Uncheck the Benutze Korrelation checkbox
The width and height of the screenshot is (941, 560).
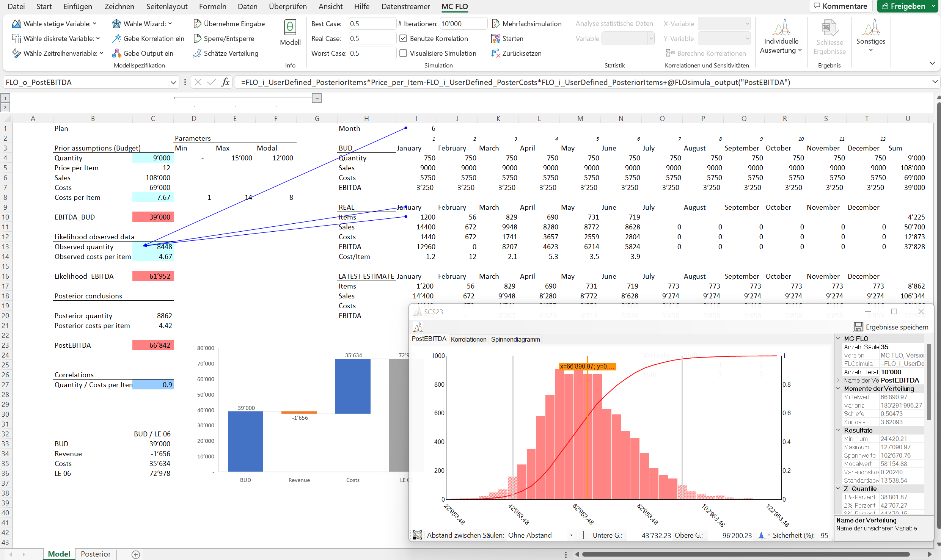point(403,38)
